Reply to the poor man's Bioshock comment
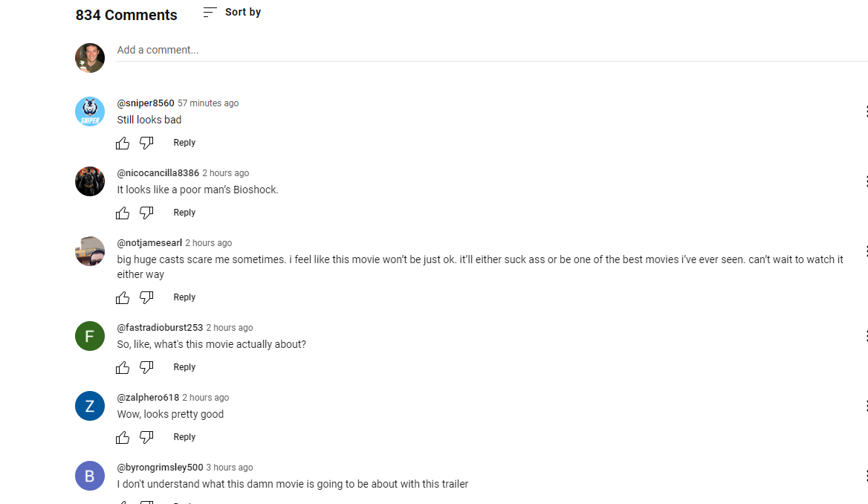 (184, 212)
